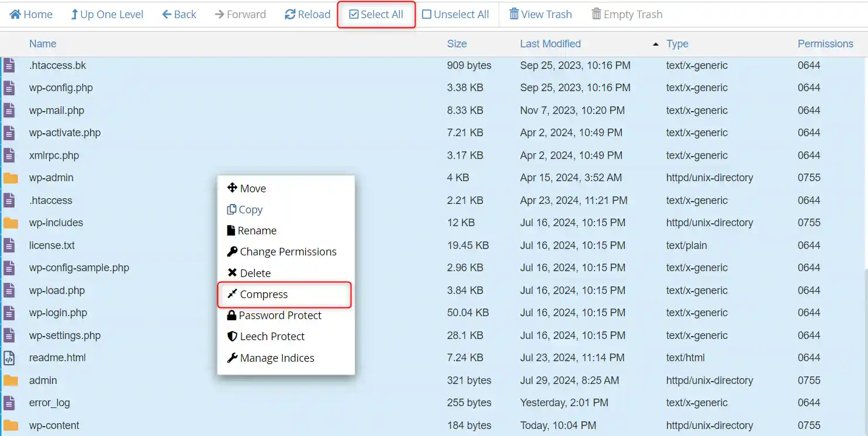Select the wp-config.php file name
Viewport: 868px width, 436px height.
click(x=61, y=88)
